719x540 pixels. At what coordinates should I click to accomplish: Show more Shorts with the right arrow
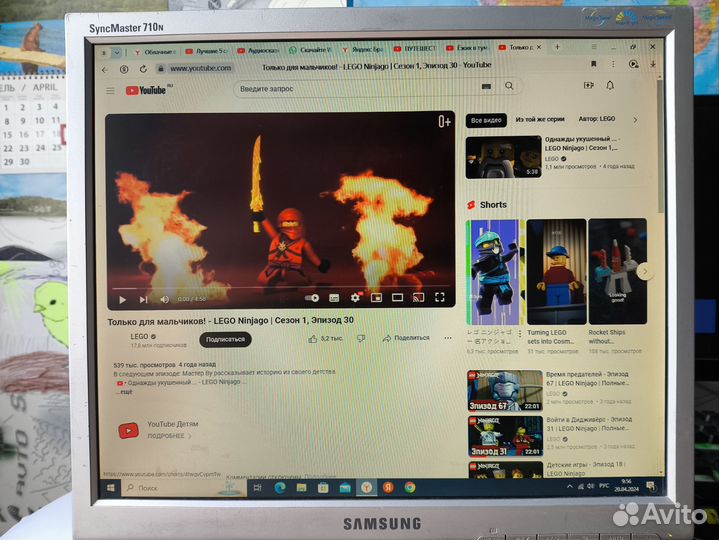pyautogui.click(x=645, y=271)
